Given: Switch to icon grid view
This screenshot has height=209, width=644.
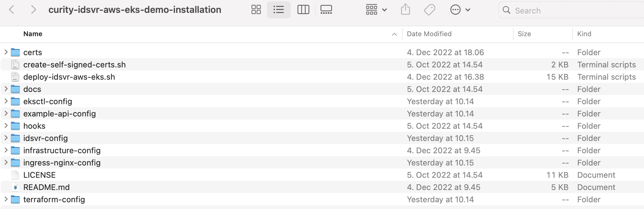Looking at the screenshot, I should (256, 10).
